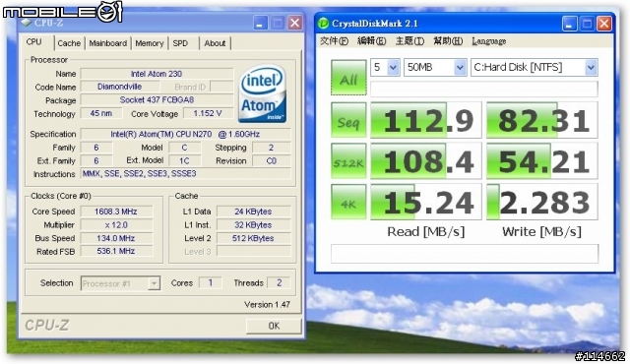Click the Bus Speed value 134.0 MHz
The height and width of the screenshot is (364, 630).
(x=116, y=238)
